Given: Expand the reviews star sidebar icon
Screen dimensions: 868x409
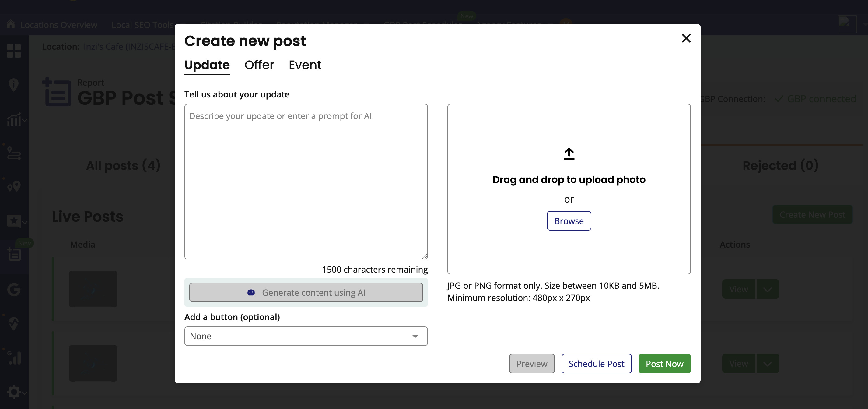Looking at the screenshot, I should coord(14,221).
